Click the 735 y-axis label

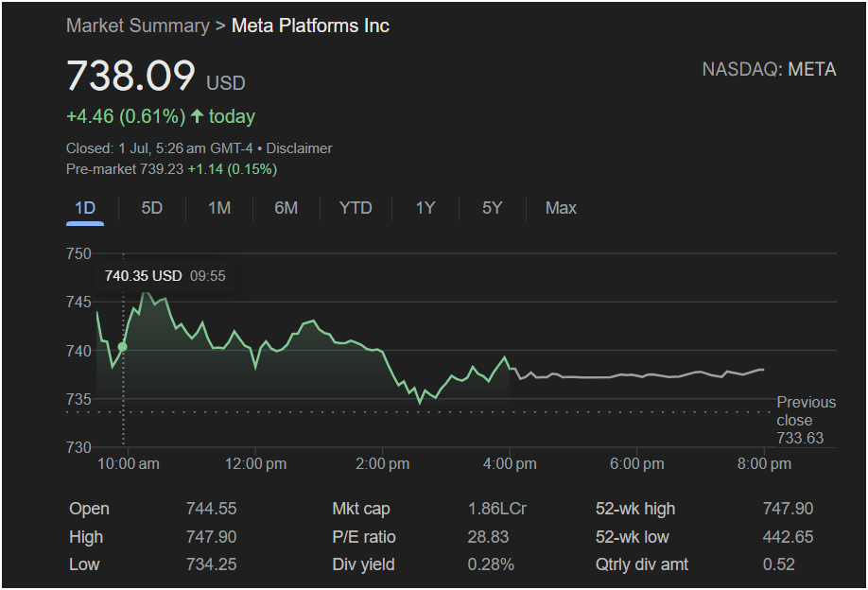pos(78,399)
